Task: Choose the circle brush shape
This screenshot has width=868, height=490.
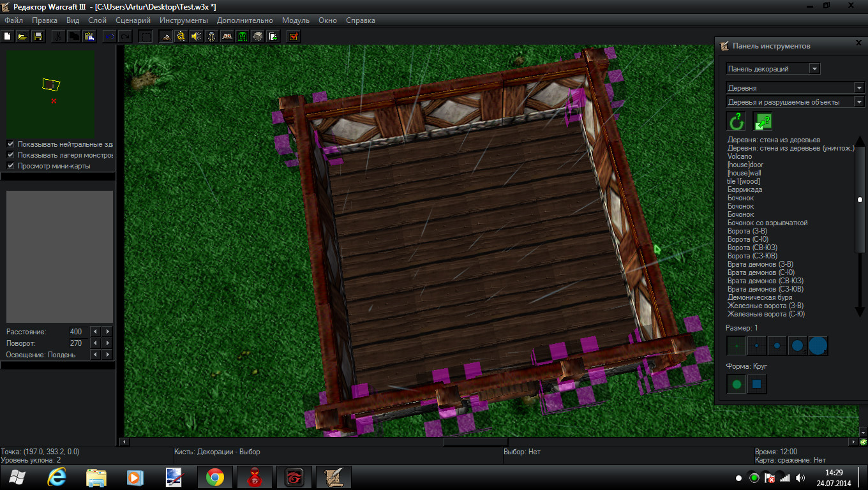Action: click(737, 384)
